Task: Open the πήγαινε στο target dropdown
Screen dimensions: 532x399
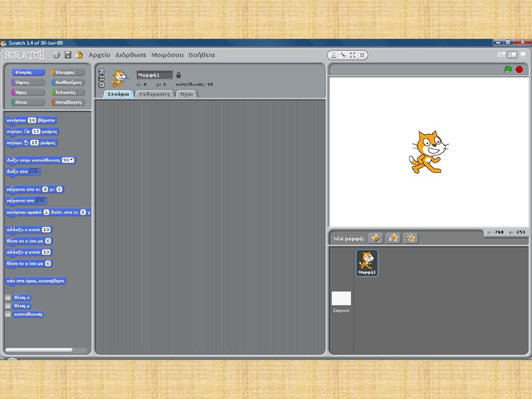Action: [x=40, y=201]
